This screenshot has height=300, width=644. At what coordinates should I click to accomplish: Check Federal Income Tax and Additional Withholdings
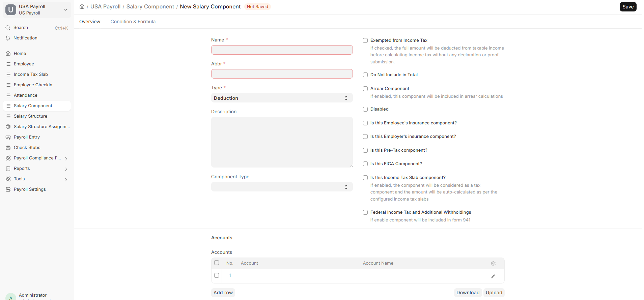tap(365, 212)
